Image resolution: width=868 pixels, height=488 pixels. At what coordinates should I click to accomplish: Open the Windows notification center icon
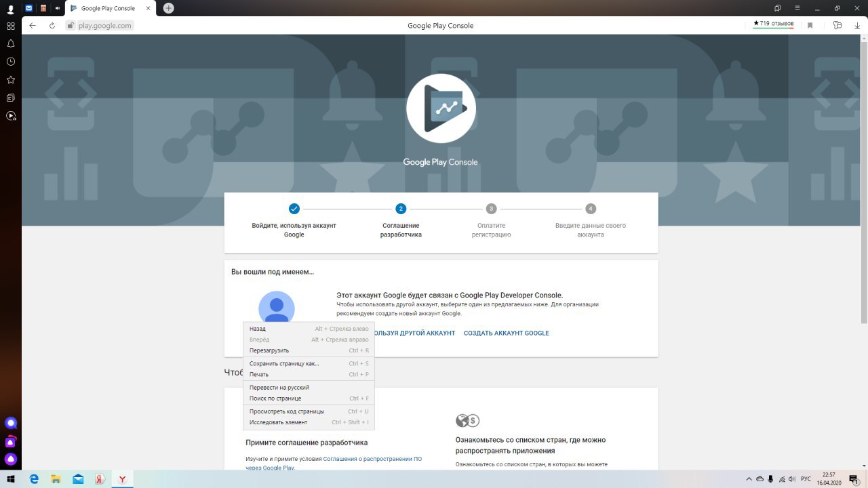click(x=854, y=479)
